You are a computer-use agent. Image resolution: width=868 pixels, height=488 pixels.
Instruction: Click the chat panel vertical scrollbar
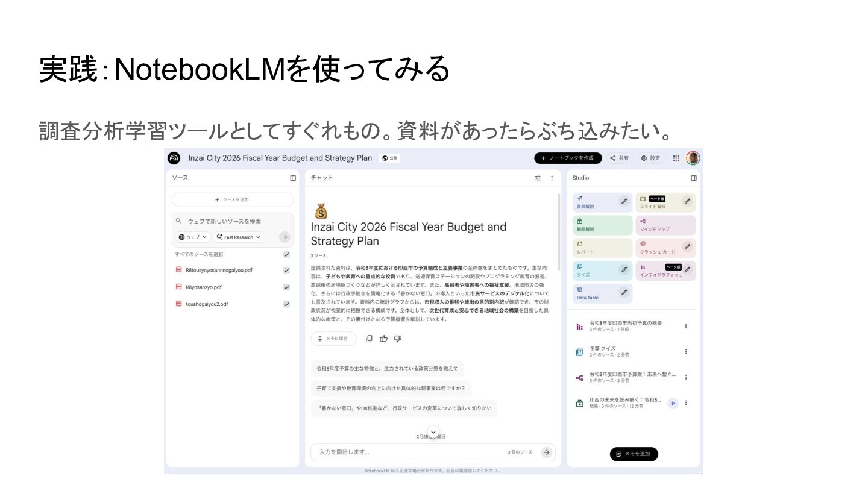coord(559,232)
